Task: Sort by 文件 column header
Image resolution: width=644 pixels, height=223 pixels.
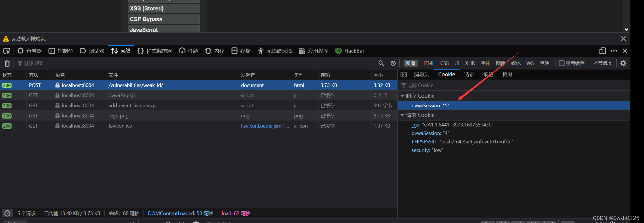Action: (x=172, y=75)
